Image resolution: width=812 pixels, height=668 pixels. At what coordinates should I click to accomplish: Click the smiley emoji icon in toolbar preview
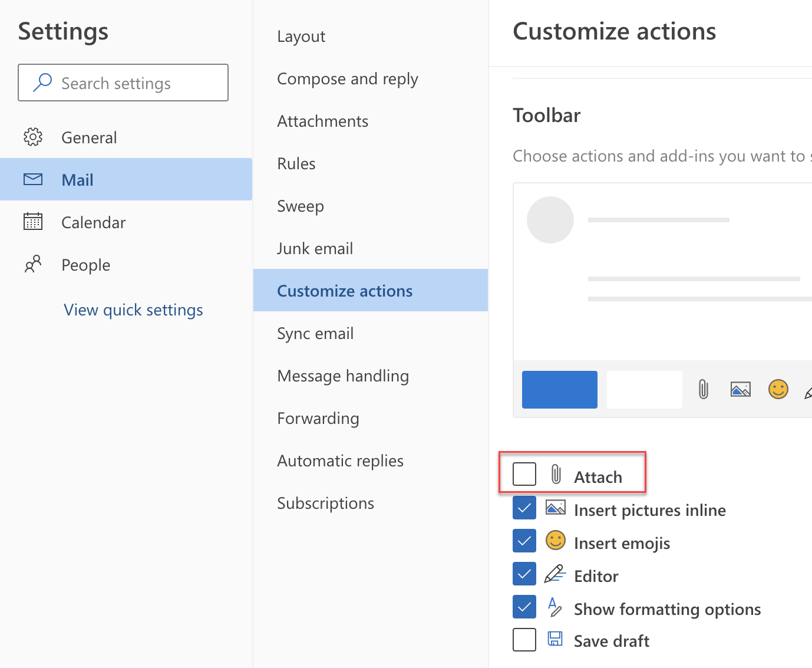[778, 389]
